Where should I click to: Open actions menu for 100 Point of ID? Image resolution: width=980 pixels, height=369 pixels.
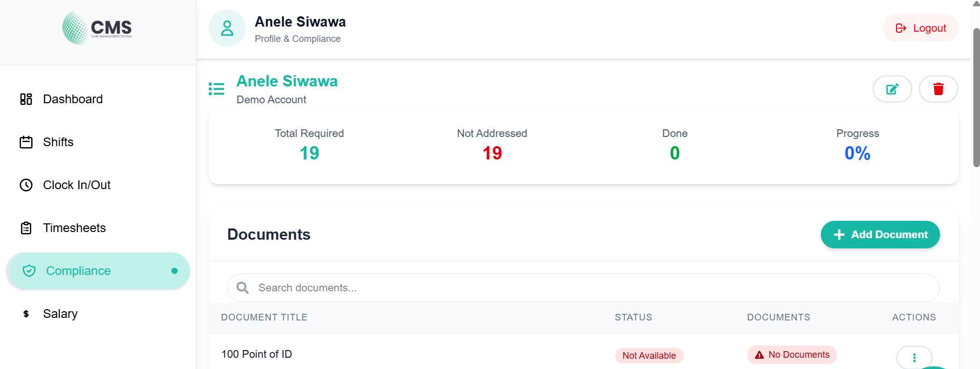pyautogui.click(x=914, y=358)
